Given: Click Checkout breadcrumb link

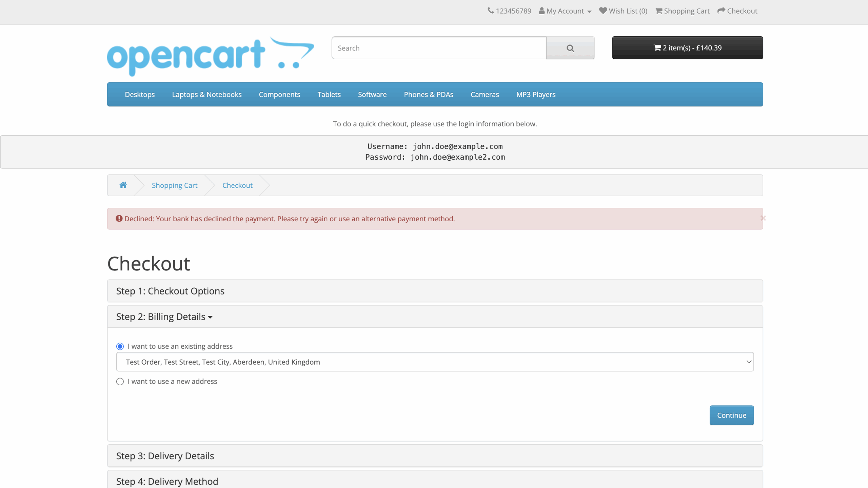Looking at the screenshot, I should click(237, 185).
